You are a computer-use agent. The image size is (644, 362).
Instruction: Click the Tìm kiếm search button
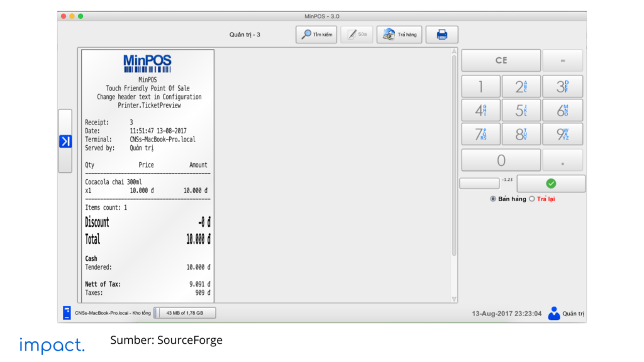click(316, 35)
